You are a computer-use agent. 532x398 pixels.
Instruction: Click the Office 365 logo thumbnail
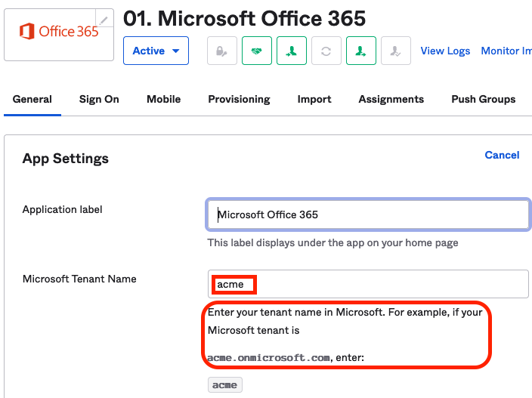pos(58,32)
